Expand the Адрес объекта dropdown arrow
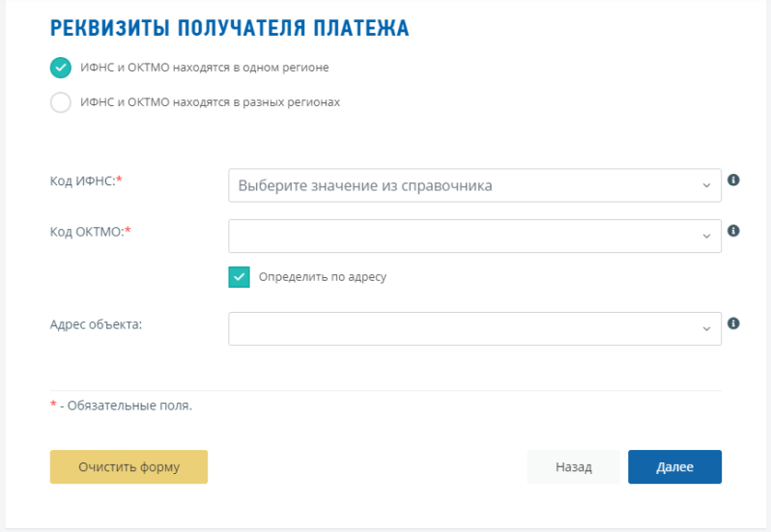 point(706,329)
